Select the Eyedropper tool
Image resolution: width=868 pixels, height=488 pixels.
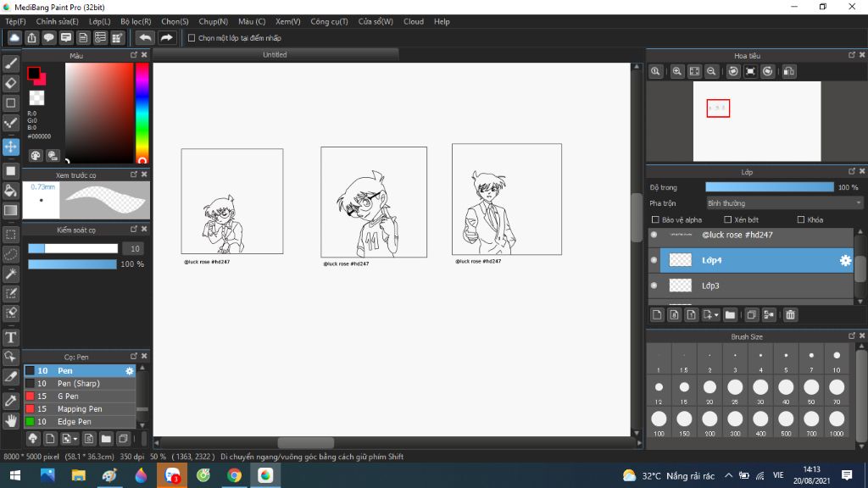[x=10, y=401]
